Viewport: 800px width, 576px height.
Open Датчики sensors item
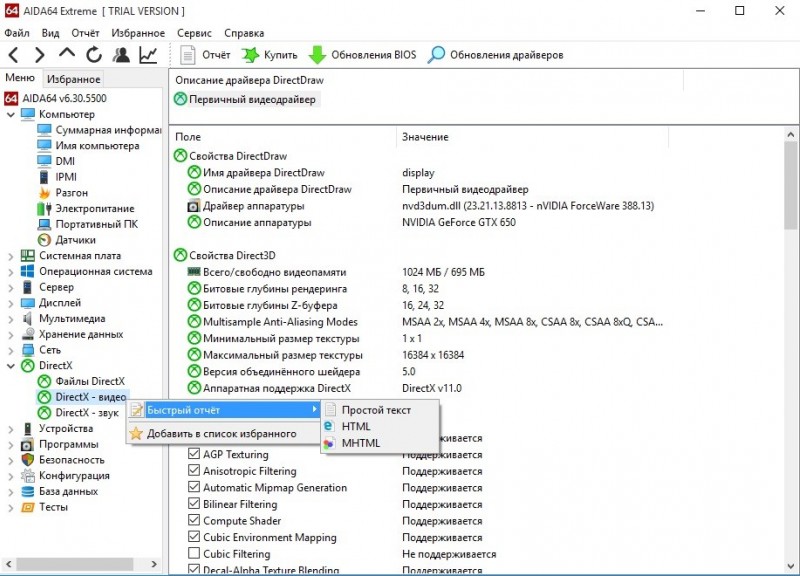click(66, 240)
